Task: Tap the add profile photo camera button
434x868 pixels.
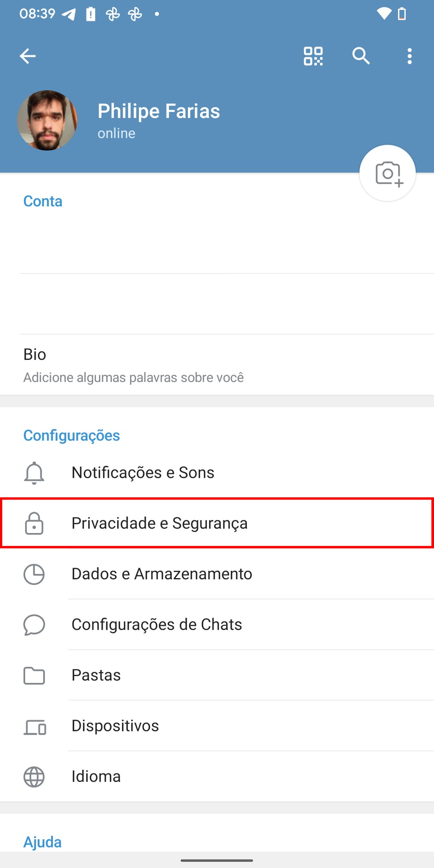Action: [388, 173]
